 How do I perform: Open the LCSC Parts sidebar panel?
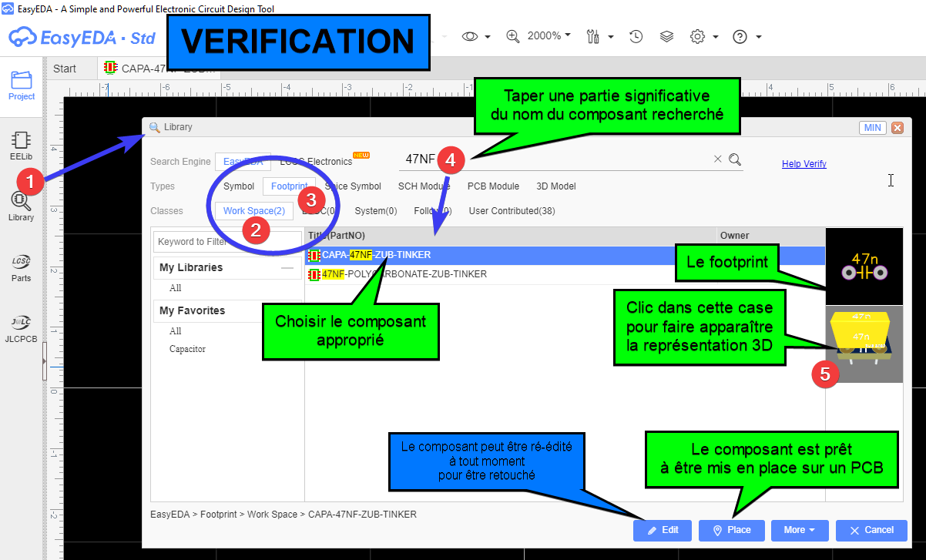coord(21,268)
